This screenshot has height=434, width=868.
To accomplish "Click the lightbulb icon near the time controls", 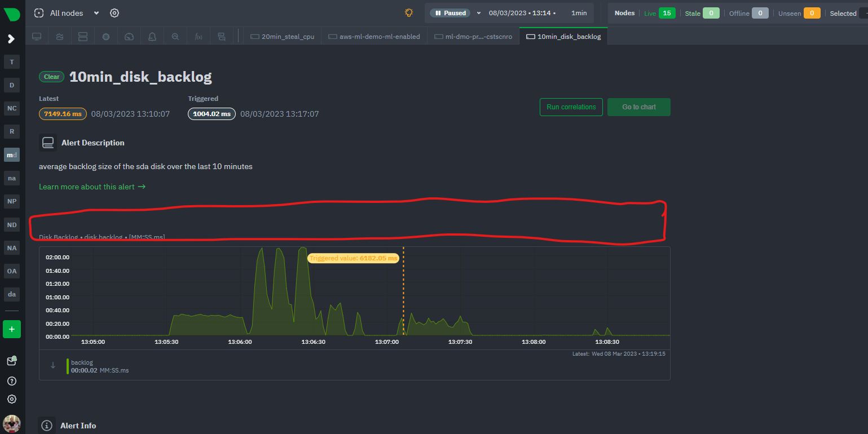I will point(408,12).
